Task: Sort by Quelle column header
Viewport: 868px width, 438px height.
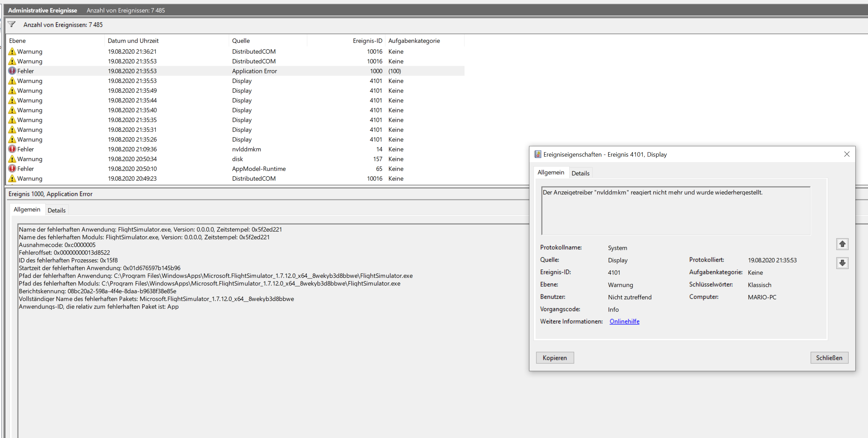Action: click(x=241, y=40)
